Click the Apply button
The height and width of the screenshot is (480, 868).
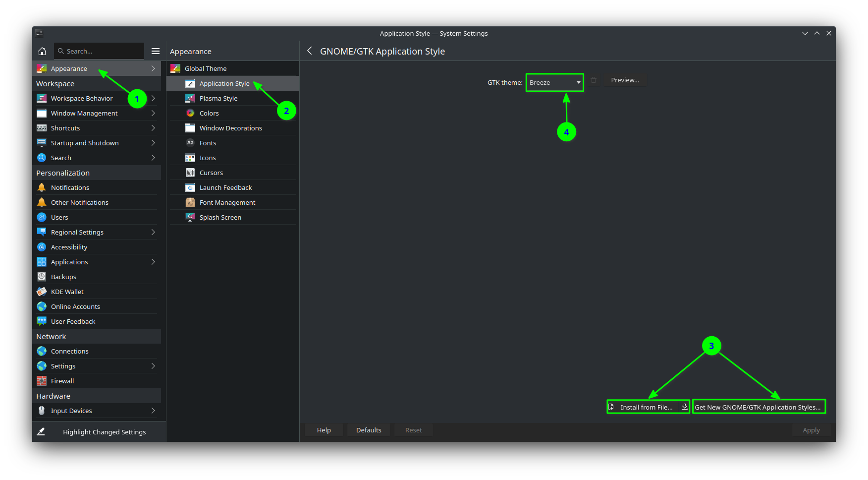click(811, 430)
